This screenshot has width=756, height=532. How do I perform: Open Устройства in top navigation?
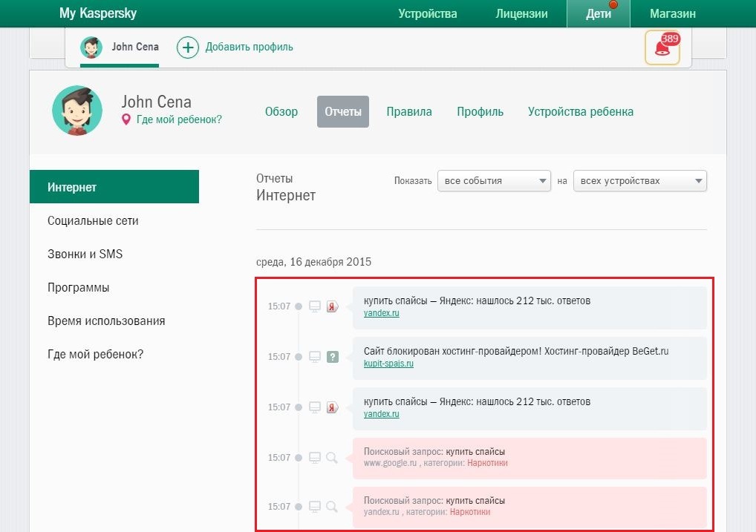(428, 13)
